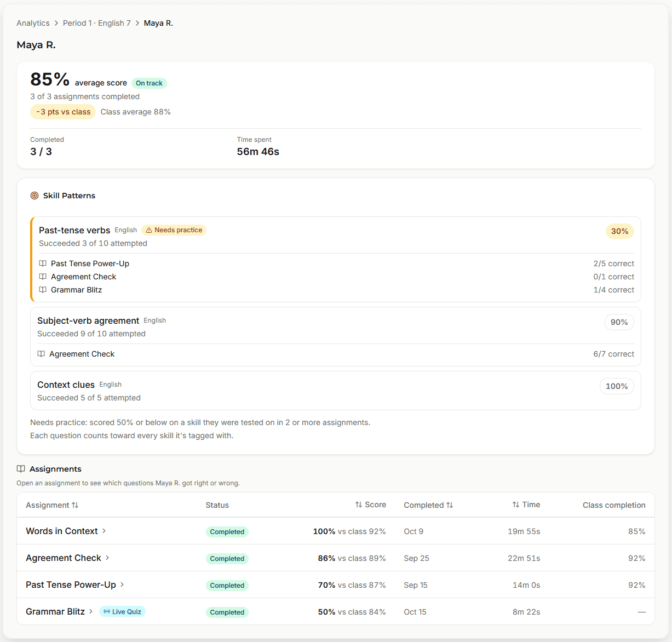Click the Past-tense verbs skill title
Viewport: 672px width, 642px height.
[74, 230]
